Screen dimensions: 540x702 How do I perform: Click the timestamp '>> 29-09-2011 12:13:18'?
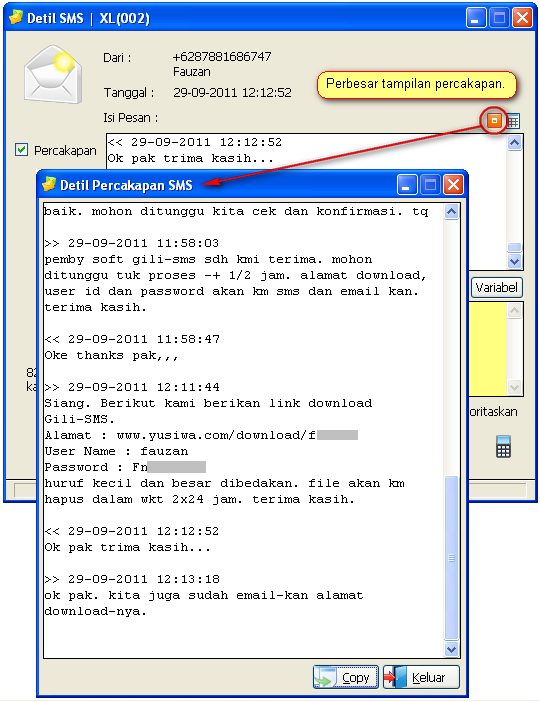coord(132,579)
